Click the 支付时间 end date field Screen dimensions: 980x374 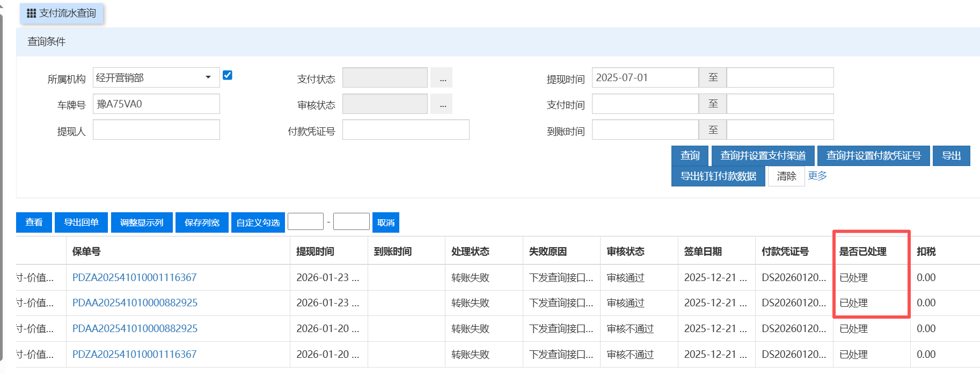click(780, 104)
